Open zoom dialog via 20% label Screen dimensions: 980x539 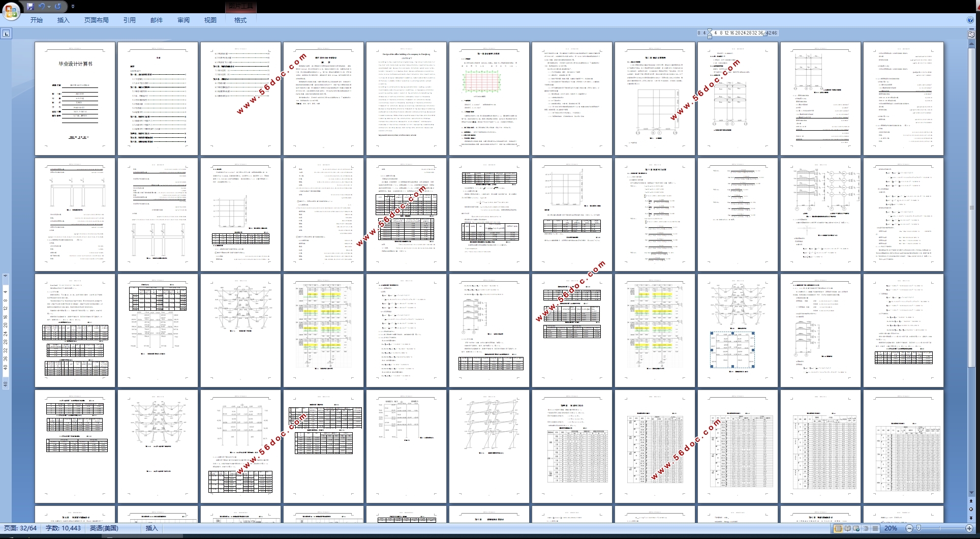pos(891,528)
